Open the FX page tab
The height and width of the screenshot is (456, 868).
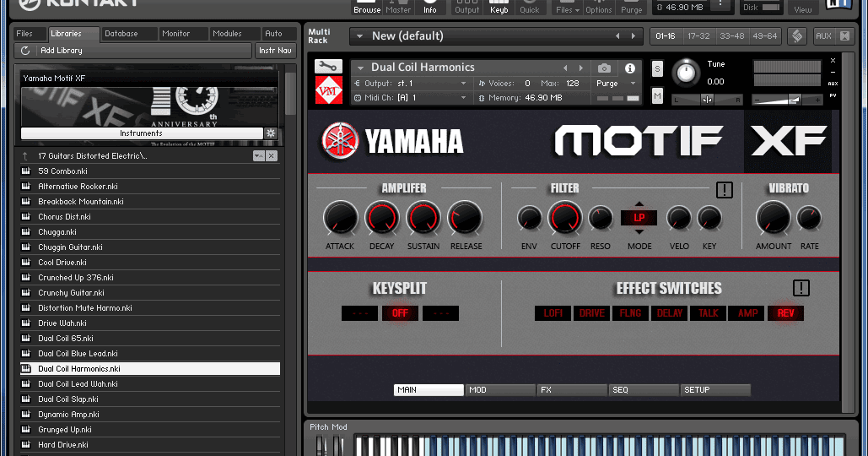tap(572, 390)
